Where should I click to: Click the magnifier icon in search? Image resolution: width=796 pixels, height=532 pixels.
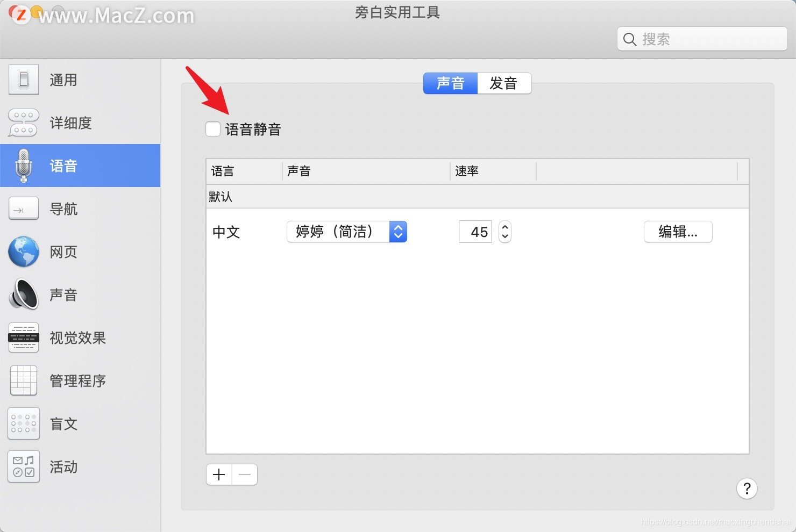tap(630, 39)
